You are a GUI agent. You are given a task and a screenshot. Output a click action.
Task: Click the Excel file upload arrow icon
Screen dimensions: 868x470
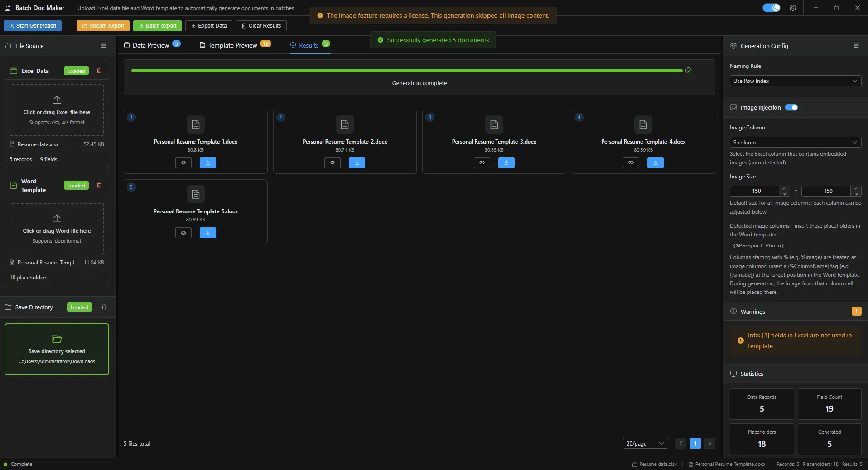coord(57,100)
